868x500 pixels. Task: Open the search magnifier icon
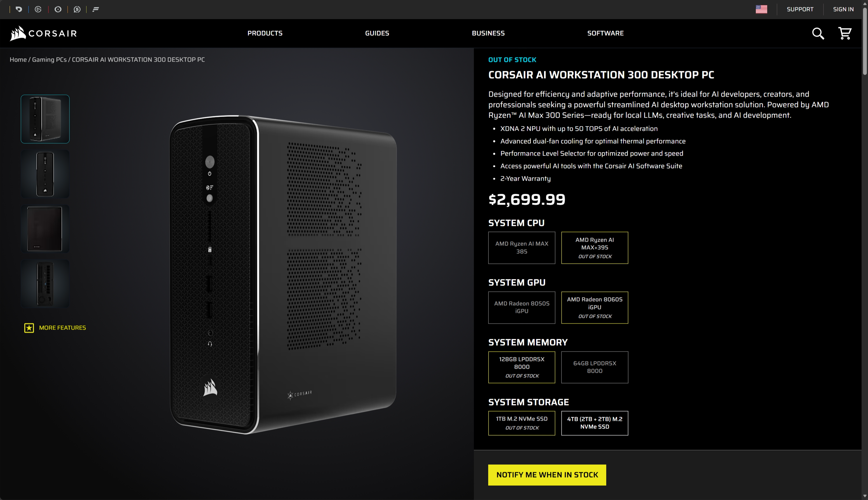(818, 33)
